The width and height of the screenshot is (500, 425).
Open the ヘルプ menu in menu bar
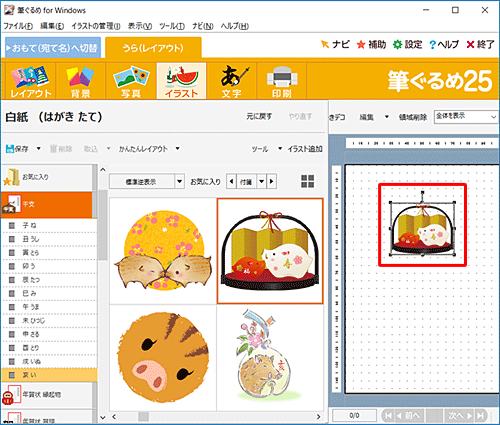click(x=235, y=26)
